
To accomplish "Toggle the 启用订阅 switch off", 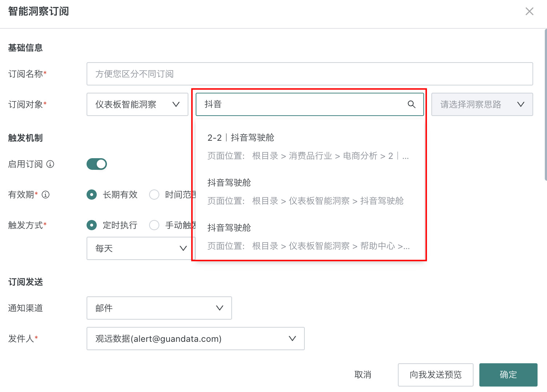I will tap(97, 164).
